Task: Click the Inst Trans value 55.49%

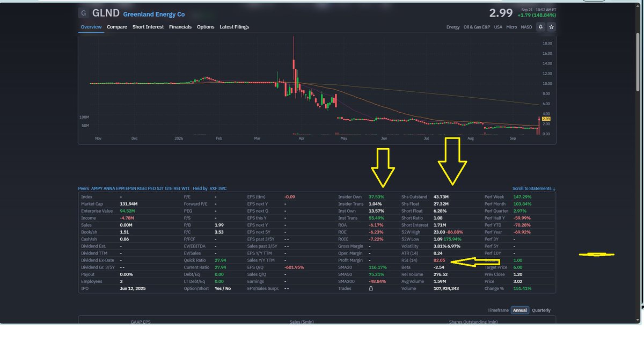Action: tap(377, 218)
